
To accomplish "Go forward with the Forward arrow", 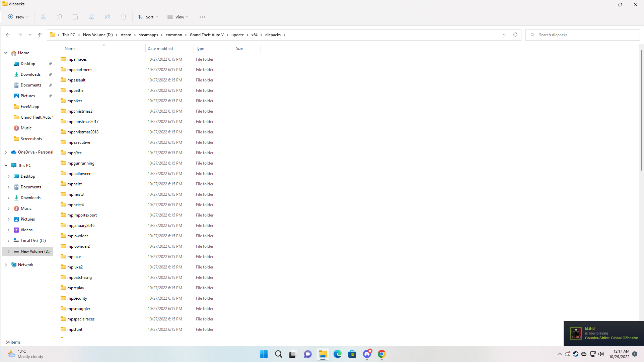I will (20, 35).
